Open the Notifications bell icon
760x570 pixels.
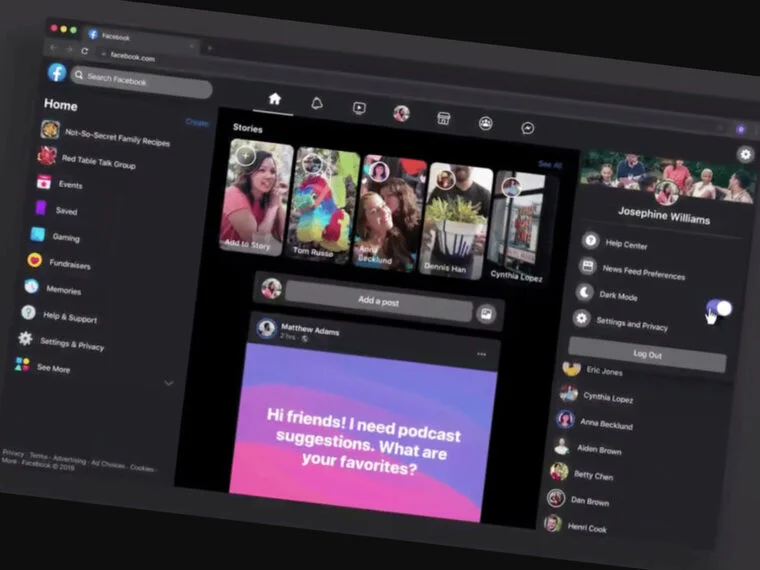click(x=317, y=103)
